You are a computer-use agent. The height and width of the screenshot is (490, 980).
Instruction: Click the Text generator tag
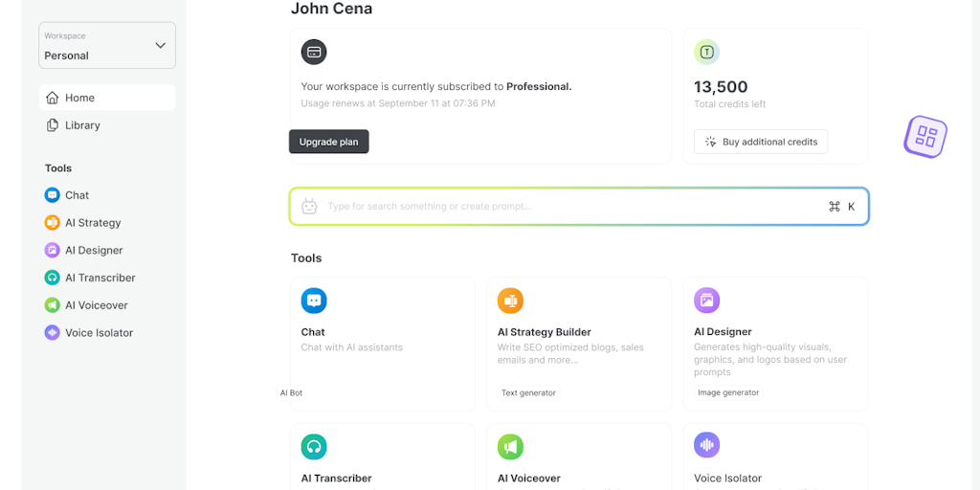tap(528, 393)
